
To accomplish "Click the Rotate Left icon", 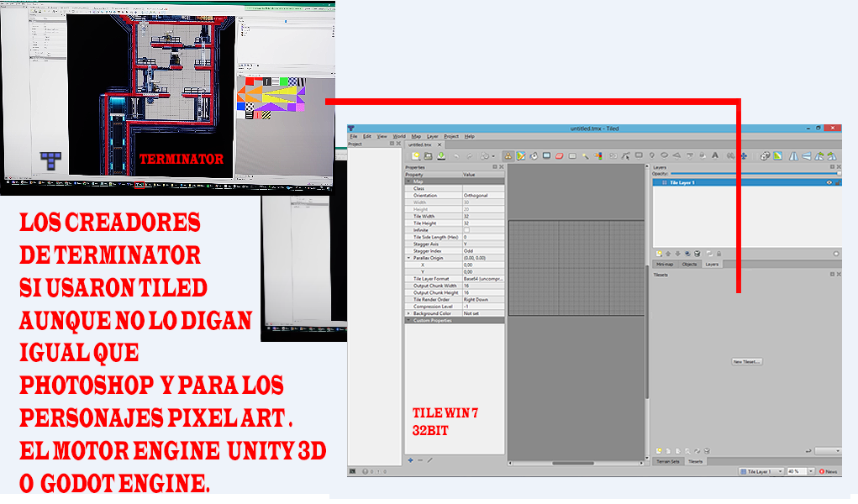I will pos(819,156).
